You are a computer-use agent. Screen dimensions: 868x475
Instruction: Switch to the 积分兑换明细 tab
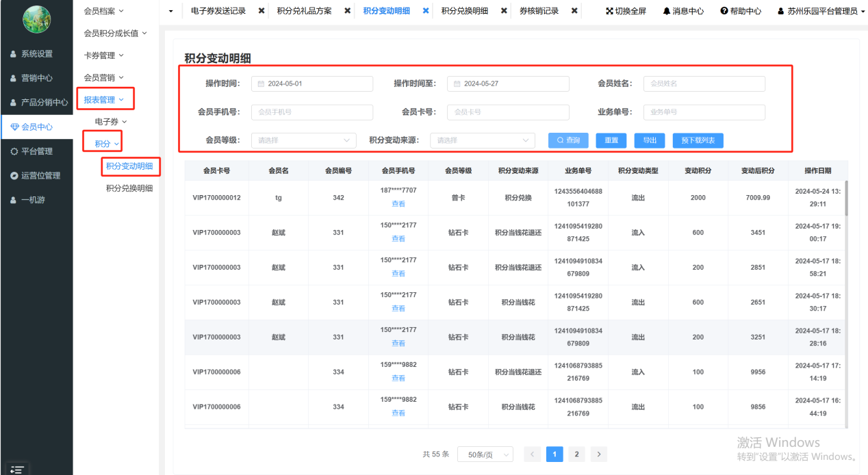tap(465, 11)
